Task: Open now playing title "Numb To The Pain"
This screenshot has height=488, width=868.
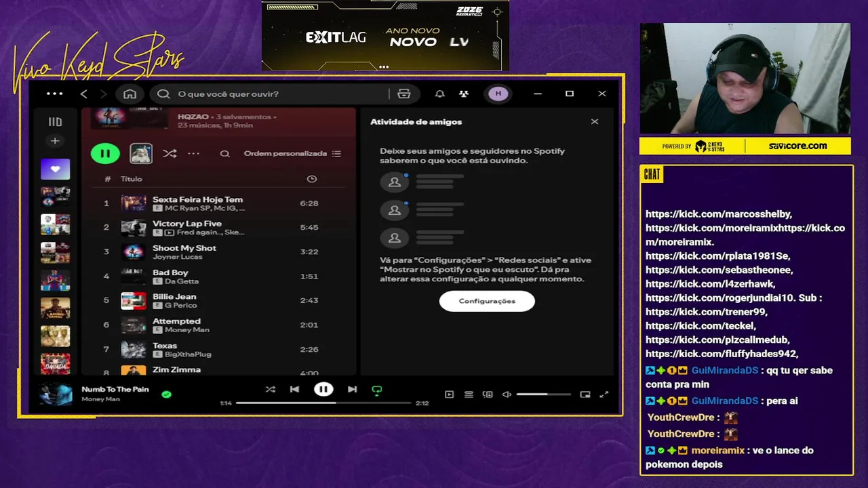Action: click(115, 389)
